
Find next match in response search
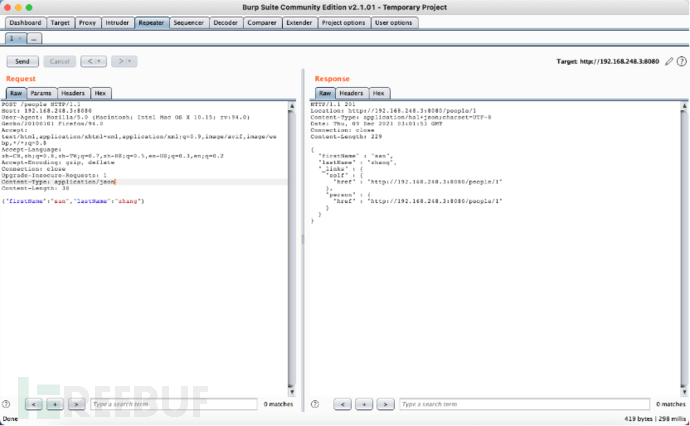[385, 404]
